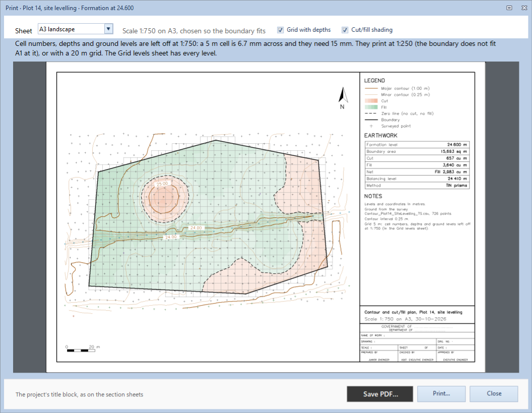
Task: Click the Contour and cut/fill plan title
Action: [413, 312]
